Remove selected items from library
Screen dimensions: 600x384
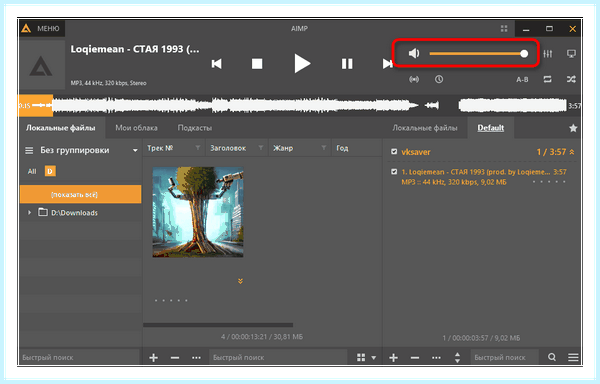pos(175,358)
